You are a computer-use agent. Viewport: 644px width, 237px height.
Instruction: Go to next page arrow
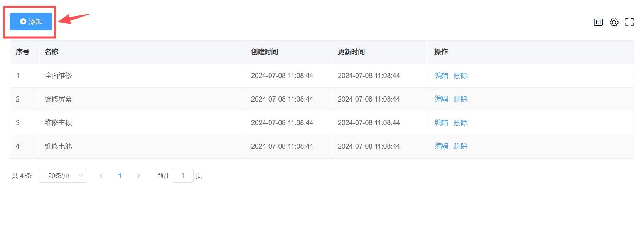pos(138,176)
